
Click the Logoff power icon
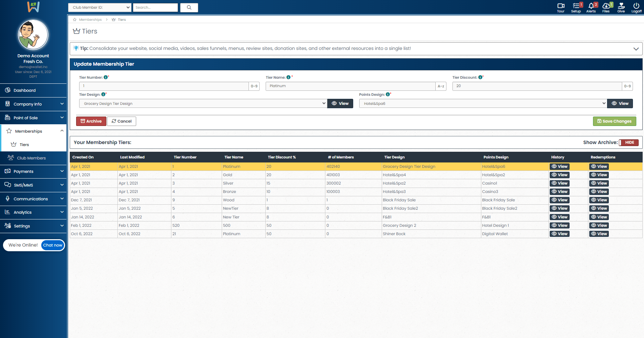(636, 6)
